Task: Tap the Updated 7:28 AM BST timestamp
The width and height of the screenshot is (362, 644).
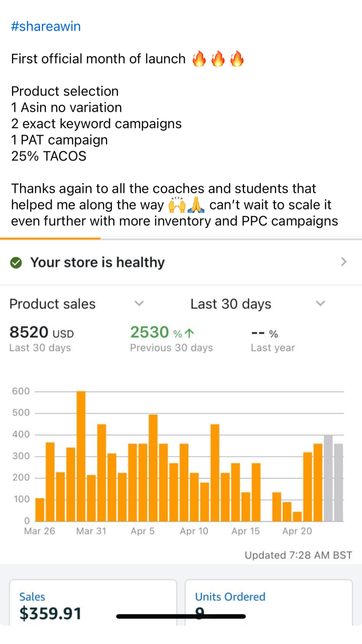Action: pos(298,555)
